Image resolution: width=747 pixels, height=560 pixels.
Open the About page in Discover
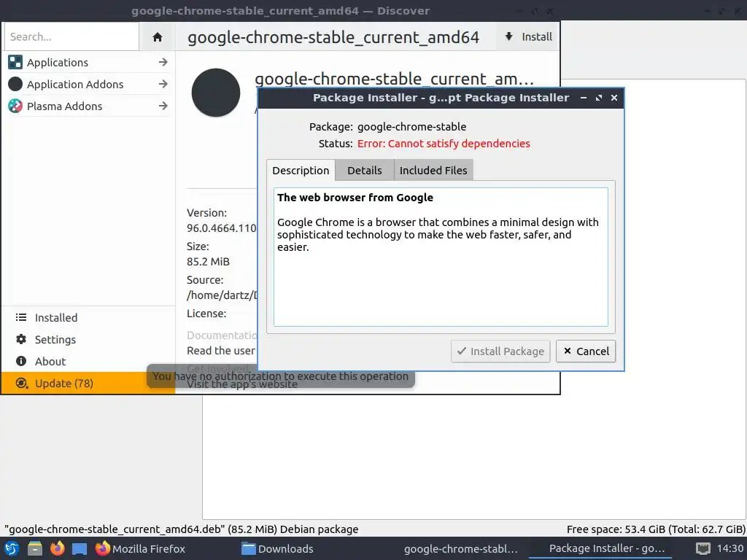tap(88, 362)
